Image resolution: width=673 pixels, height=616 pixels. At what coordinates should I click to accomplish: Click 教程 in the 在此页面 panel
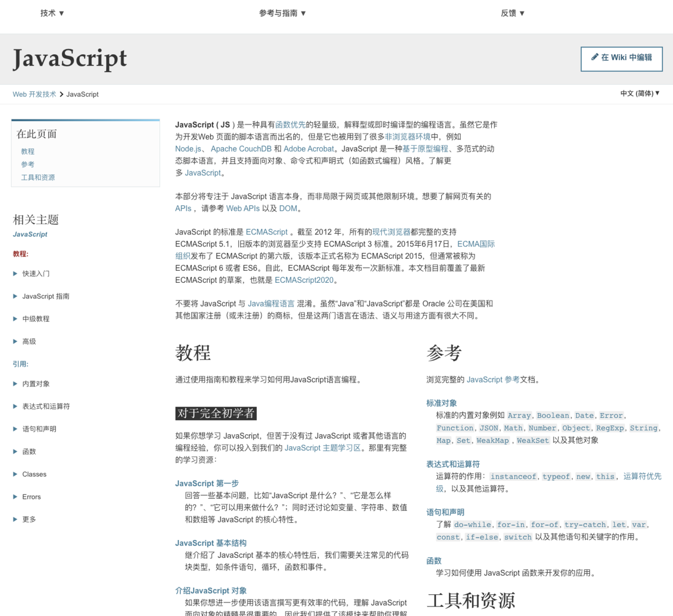click(27, 151)
